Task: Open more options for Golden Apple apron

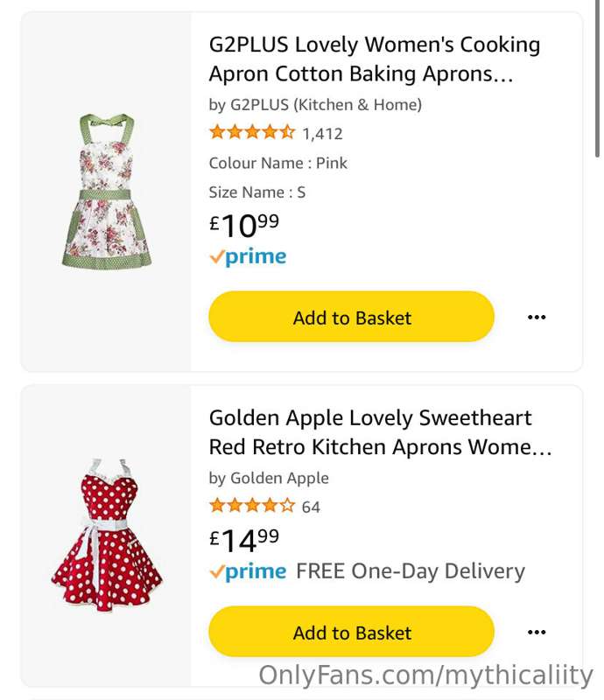Action: point(537,632)
